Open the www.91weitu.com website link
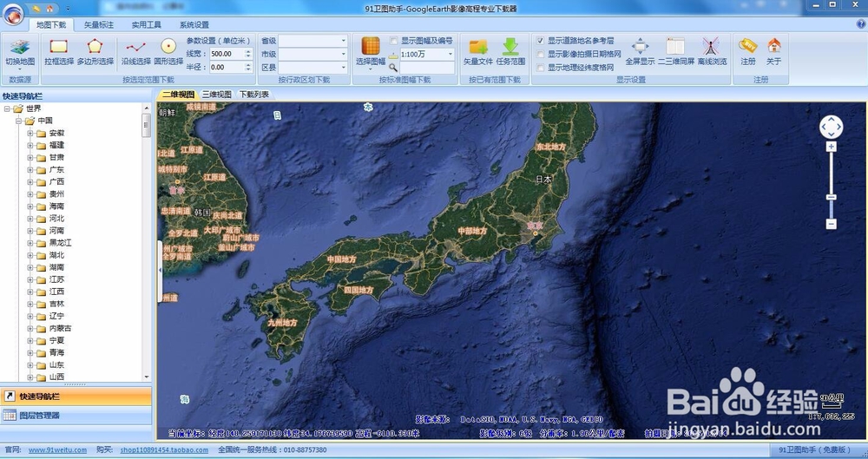Viewport: 868px width, 459px height. [57, 450]
